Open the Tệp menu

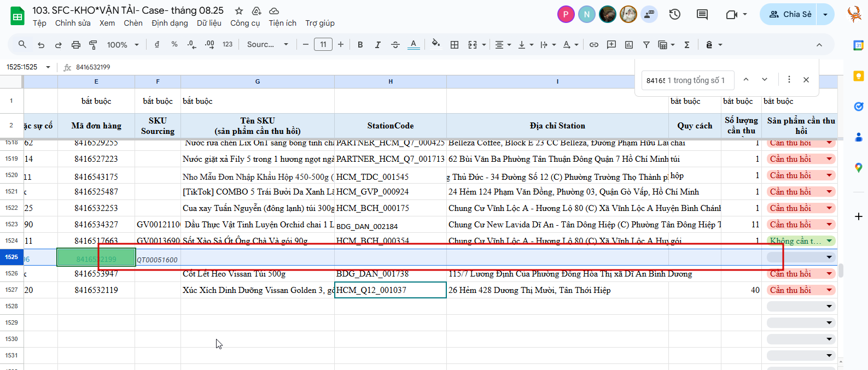pos(39,23)
